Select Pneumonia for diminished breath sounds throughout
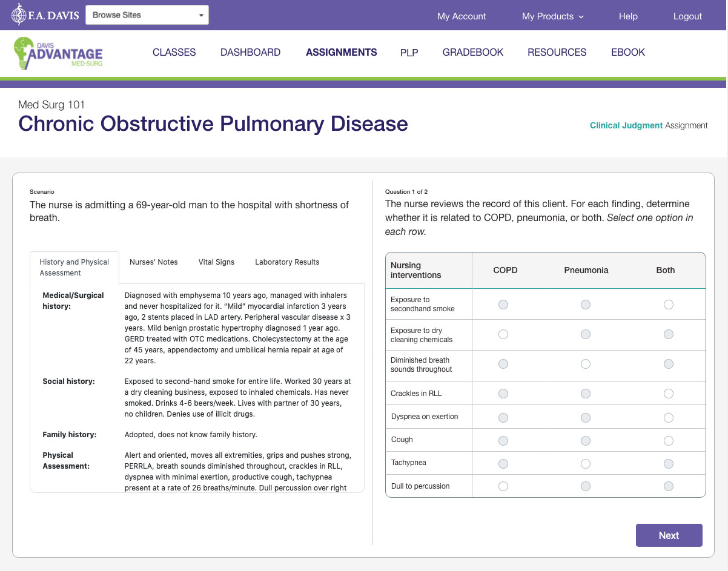Screen dimensions: 728x571 click(x=586, y=364)
